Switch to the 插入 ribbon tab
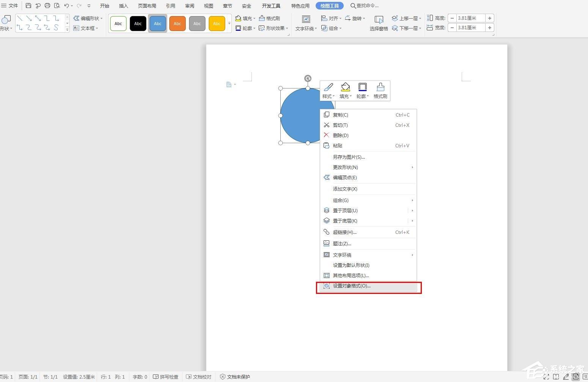This screenshot has width=588, height=382. [123, 5]
